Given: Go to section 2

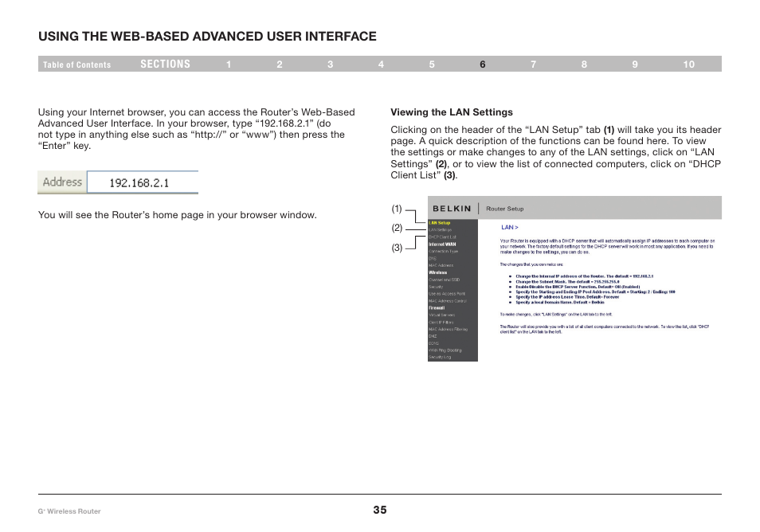Looking at the screenshot, I should tap(280, 65).
